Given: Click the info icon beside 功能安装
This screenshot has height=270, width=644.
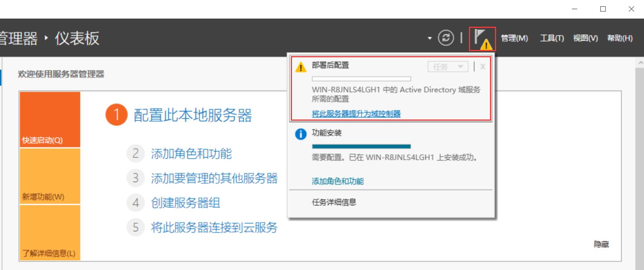Looking at the screenshot, I should pyautogui.click(x=300, y=133).
